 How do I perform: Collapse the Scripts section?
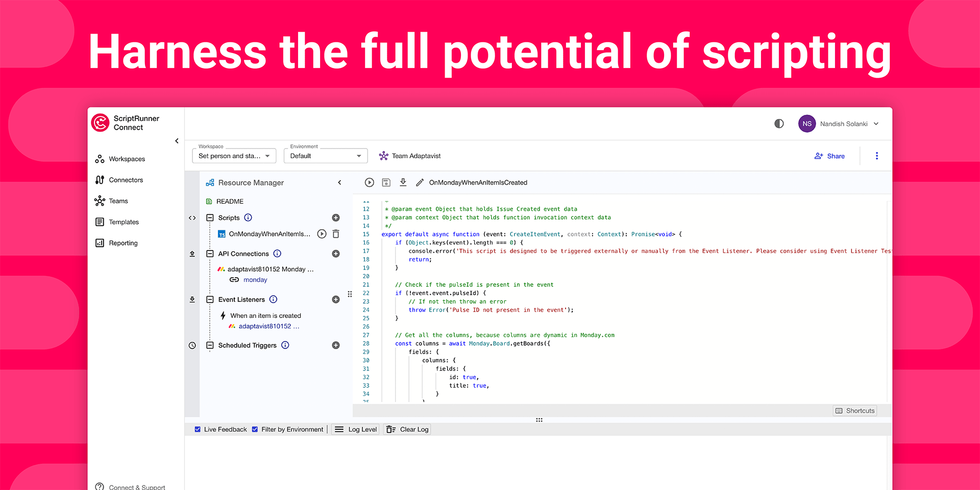tap(210, 217)
